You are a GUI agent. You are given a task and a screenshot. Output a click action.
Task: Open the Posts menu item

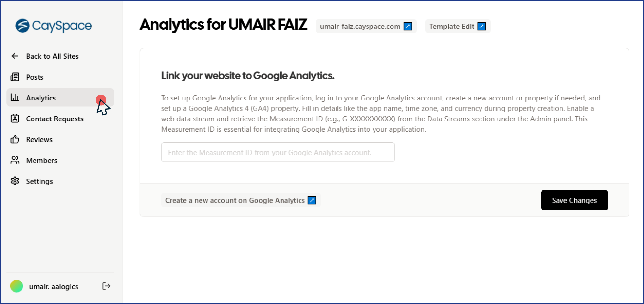34,77
